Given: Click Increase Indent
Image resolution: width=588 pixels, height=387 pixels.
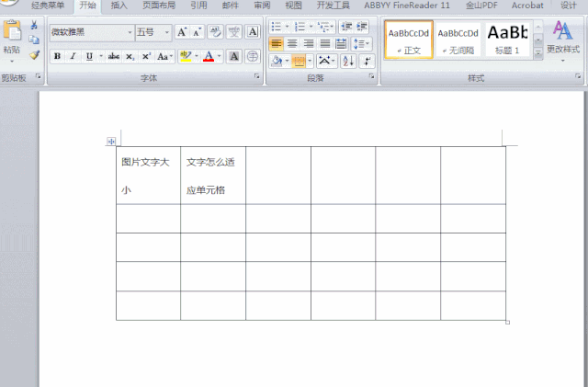Looking at the screenshot, I should (x=362, y=27).
